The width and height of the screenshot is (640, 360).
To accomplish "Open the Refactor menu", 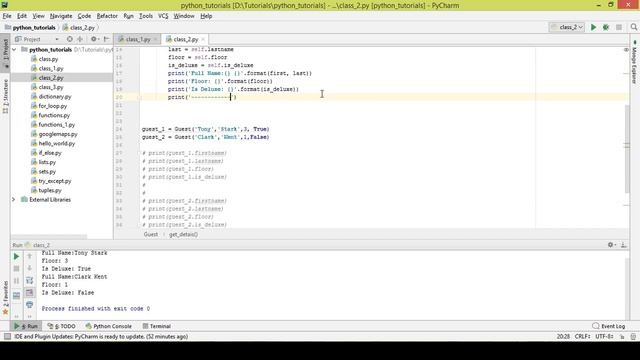I will (107, 16).
